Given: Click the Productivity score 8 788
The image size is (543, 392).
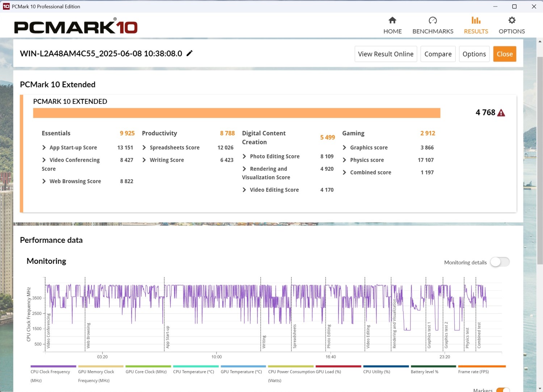Looking at the screenshot, I should tap(227, 133).
